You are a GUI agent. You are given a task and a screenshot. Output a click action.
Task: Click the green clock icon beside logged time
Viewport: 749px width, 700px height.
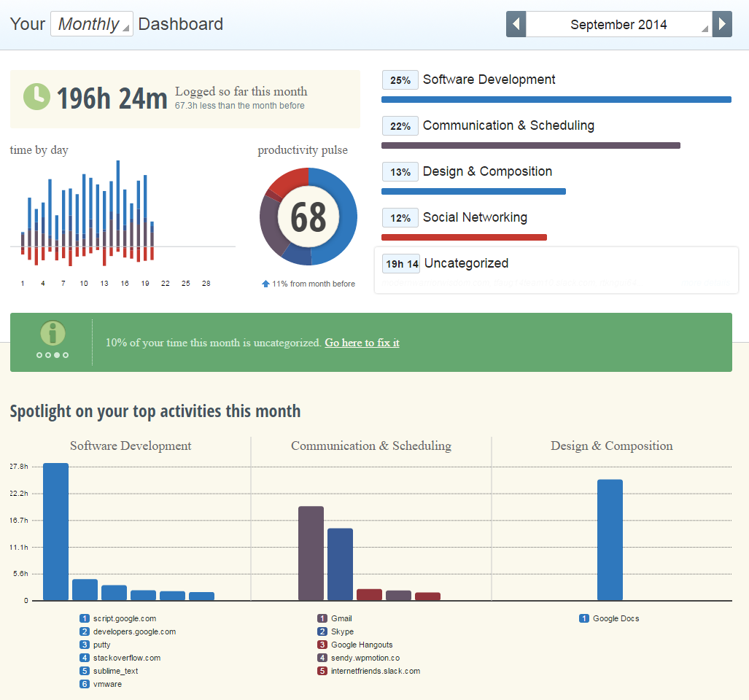36,97
